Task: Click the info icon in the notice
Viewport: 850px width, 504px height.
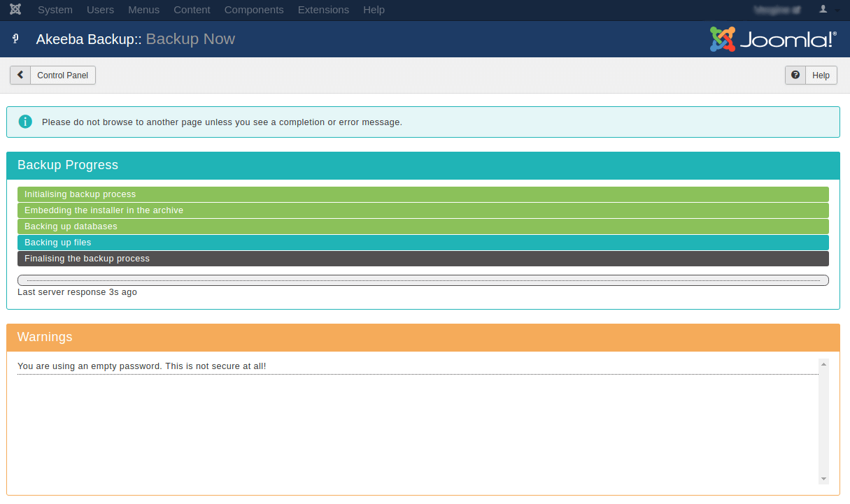Action: tap(25, 122)
